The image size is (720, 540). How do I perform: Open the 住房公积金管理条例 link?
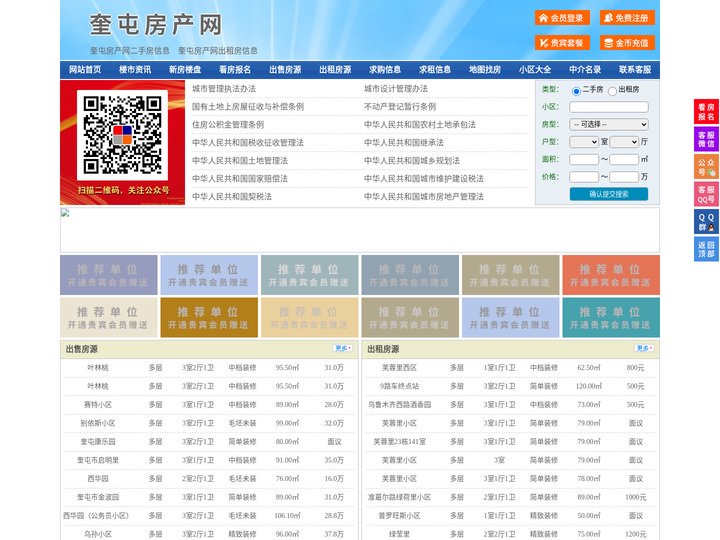click(228, 124)
